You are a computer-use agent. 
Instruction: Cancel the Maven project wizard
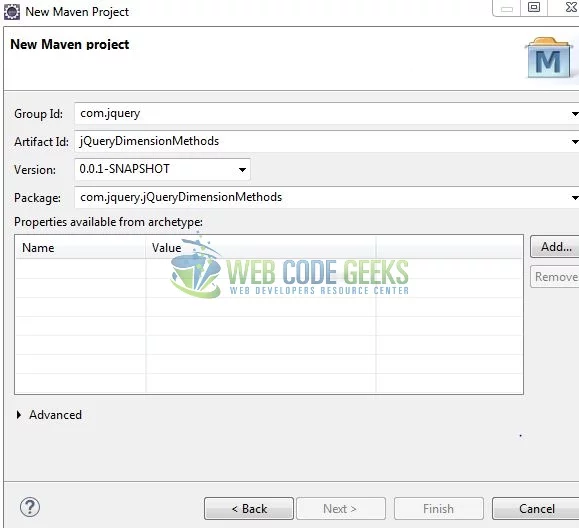tap(536, 509)
